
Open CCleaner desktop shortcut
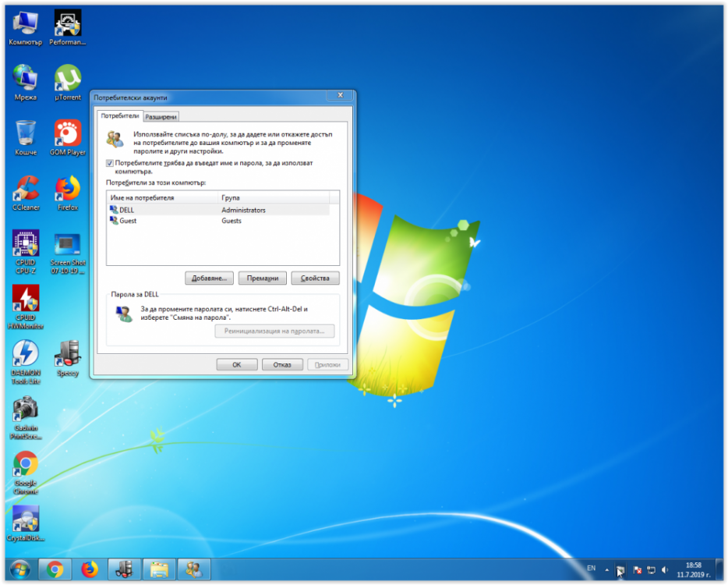pos(26,193)
